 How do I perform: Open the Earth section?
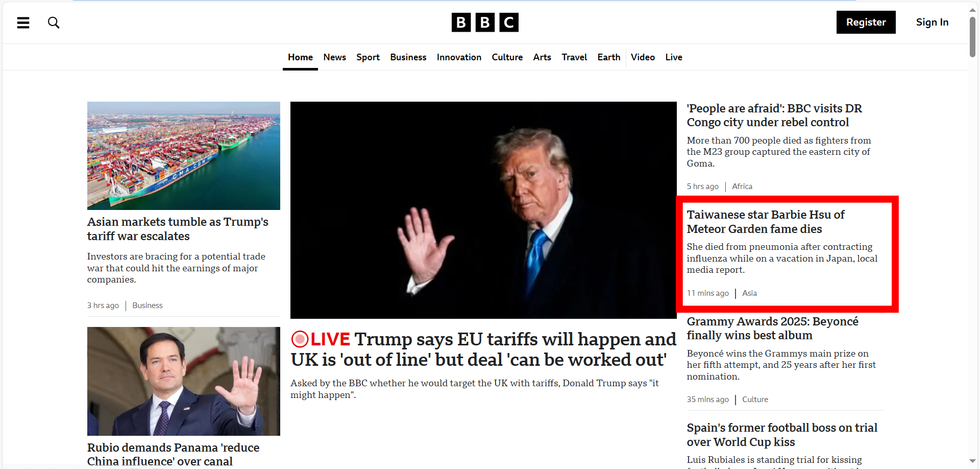point(609,57)
